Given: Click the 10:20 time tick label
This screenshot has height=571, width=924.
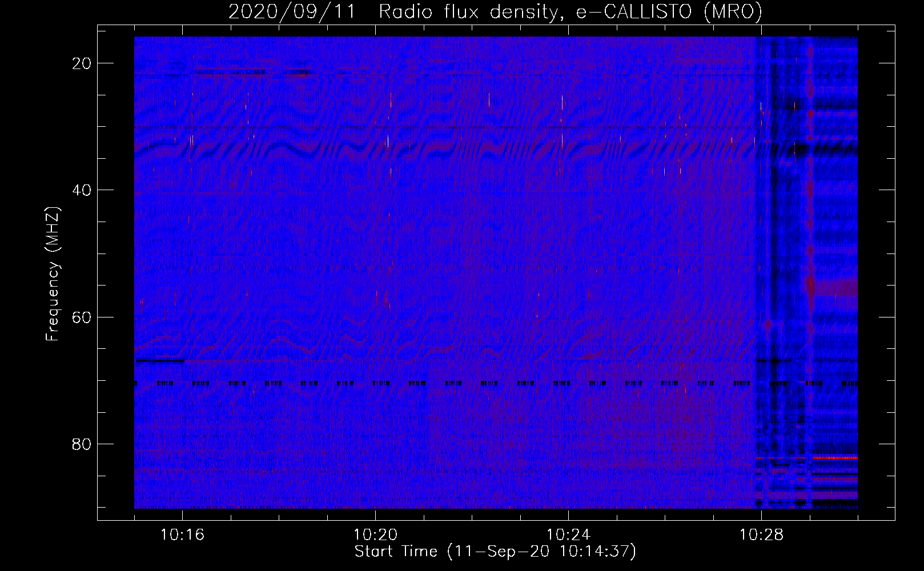Looking at the screenshot, I should 375,535.
